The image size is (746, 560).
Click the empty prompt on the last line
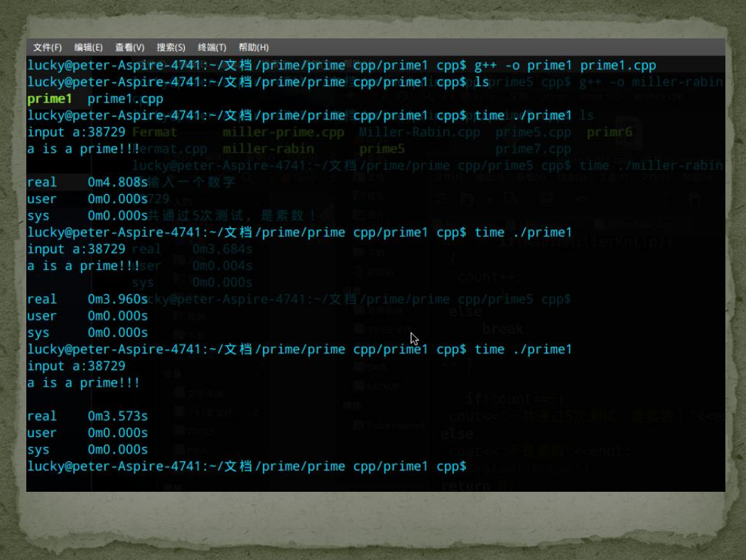click(247, 466)
